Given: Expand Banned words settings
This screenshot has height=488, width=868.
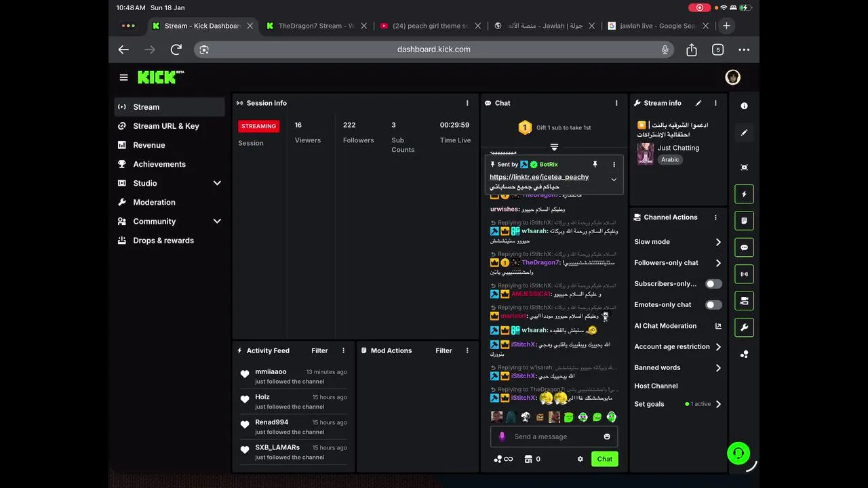Looking at the screenshot, I should pyautogui.click(x=718, y=368).
